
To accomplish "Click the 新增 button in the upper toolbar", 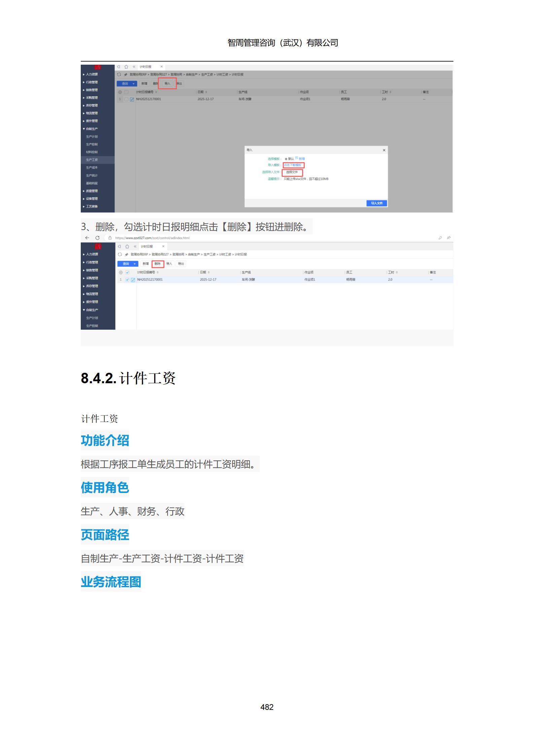I will pos(144,84).
